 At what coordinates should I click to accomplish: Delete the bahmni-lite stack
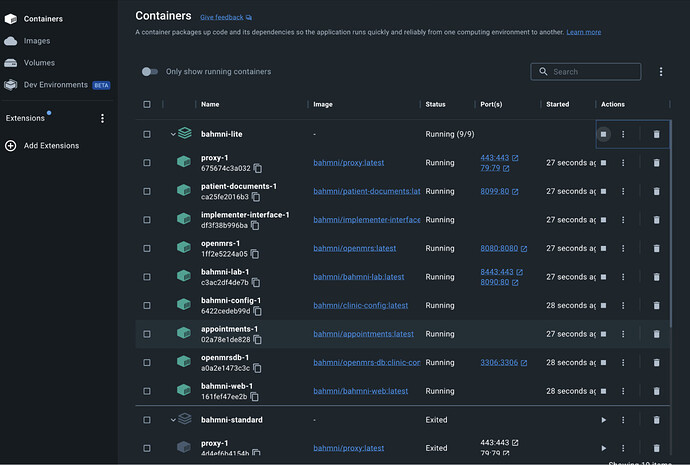point(656,134)
